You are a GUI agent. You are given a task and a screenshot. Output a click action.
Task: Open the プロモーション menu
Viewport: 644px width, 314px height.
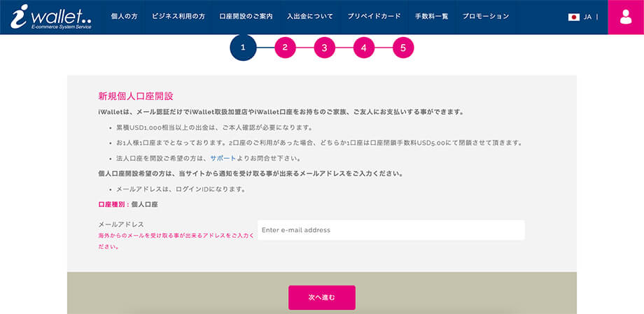tap(486, 17)
